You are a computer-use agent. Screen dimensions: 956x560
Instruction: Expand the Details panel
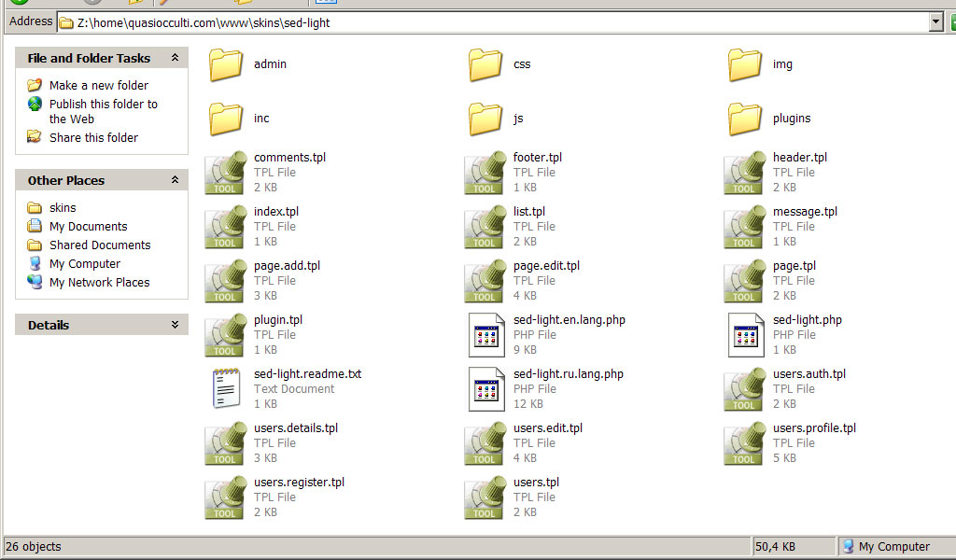point(175,325)
